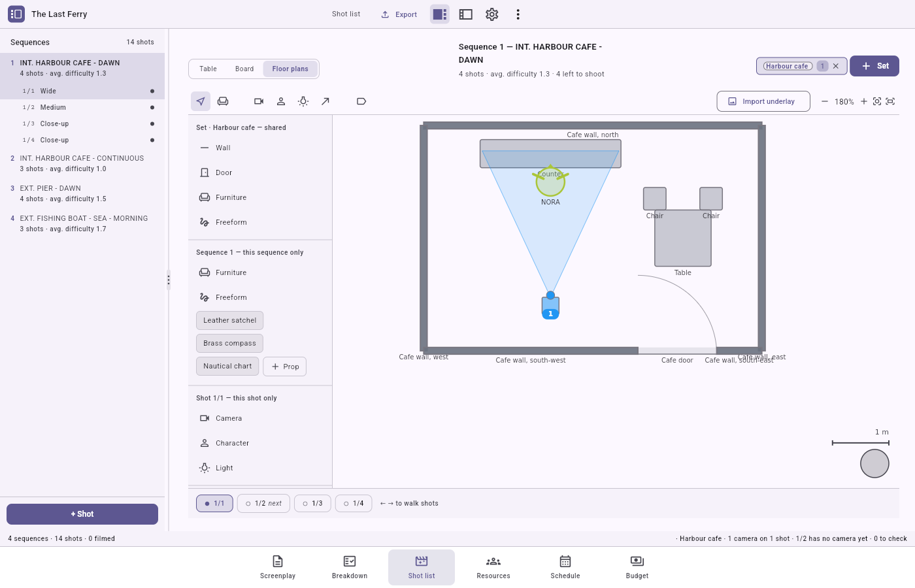Screen dimensions: 915x588
Task: Select the character tool in toolbar
Action: (281, 101)
